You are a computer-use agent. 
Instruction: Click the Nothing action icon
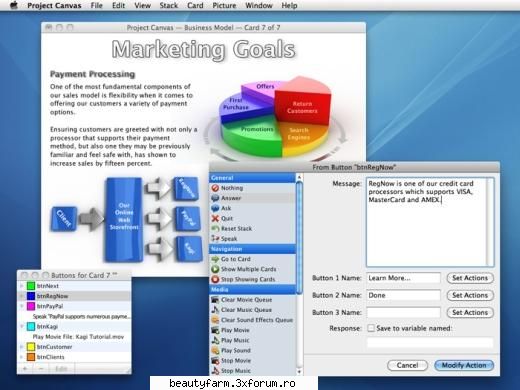(215, 188)
